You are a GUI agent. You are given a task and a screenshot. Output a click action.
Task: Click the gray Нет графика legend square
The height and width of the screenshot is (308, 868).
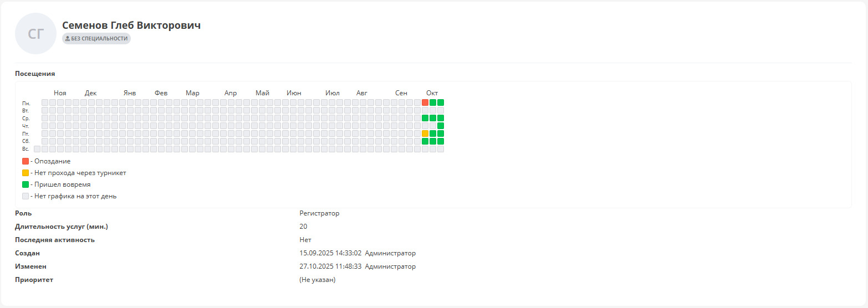pos(25,196)
